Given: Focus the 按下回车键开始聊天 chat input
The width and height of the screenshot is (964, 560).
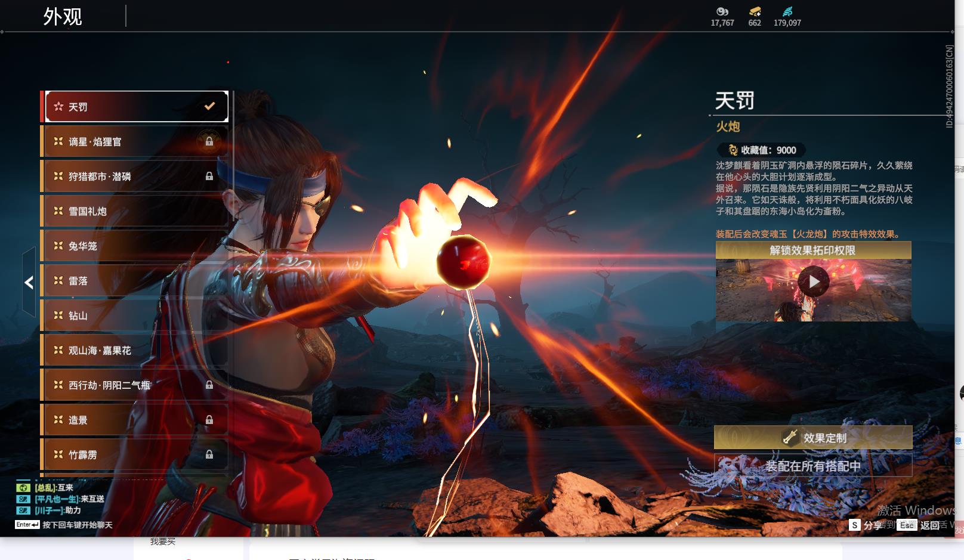Looking at the screenshot, I should click(x=78, y=525).
